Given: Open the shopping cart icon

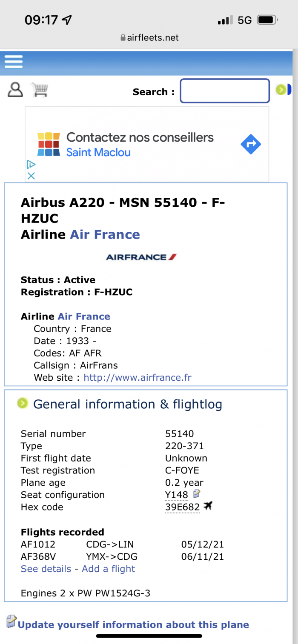Looking at the screenshot, I should pyautogui.click(x=40, y=90).
